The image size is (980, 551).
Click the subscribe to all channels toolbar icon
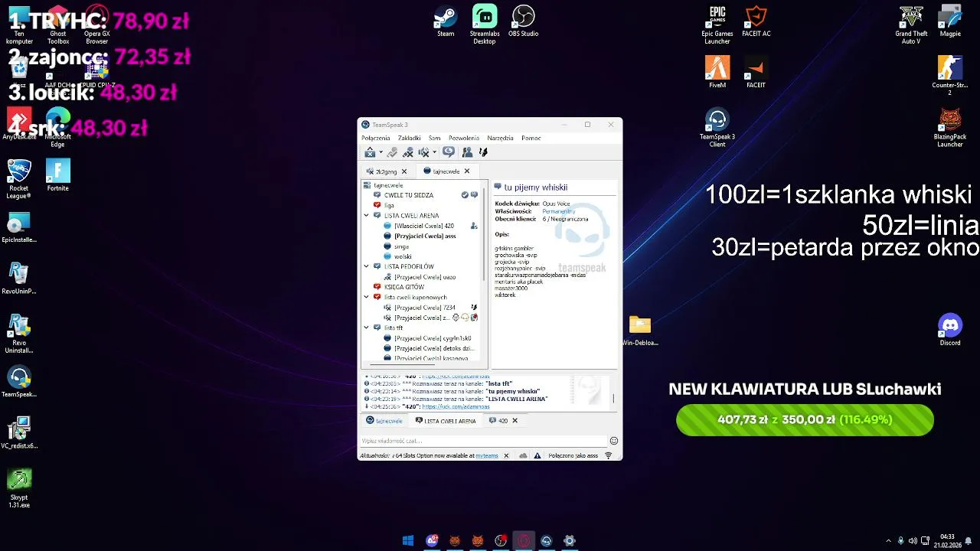pyautogui.click(x=449, y=152)
